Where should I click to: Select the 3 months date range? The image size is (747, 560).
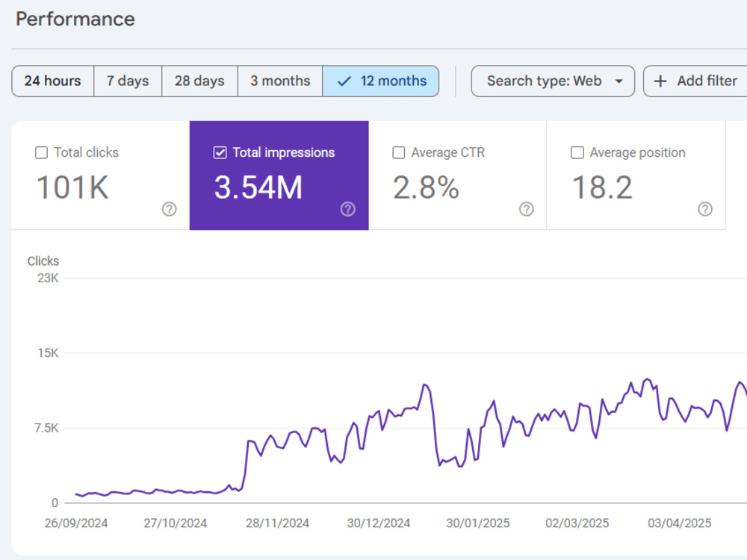click(280, 81)
